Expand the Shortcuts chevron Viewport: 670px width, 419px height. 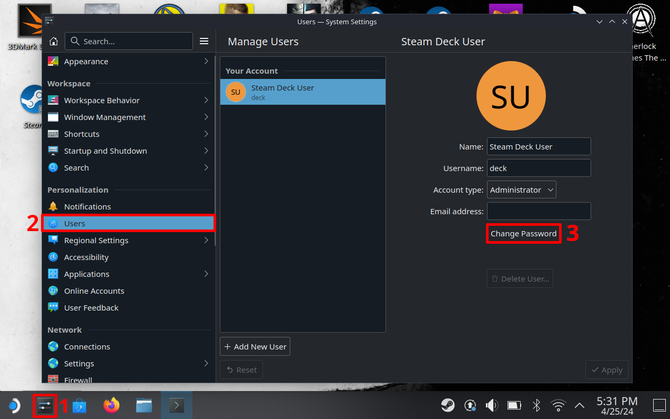[206, 134]
